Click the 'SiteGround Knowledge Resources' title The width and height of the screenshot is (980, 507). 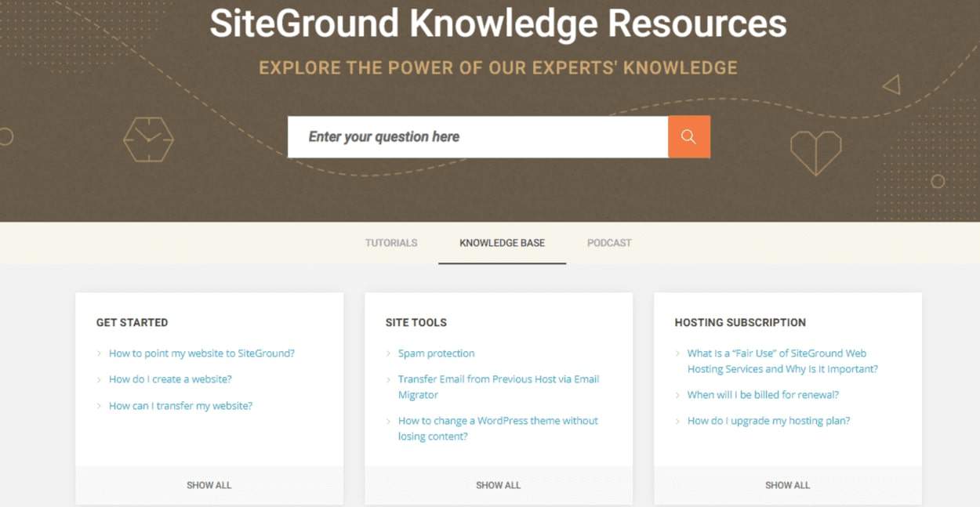pyautogui.click(x=498, y=24)
